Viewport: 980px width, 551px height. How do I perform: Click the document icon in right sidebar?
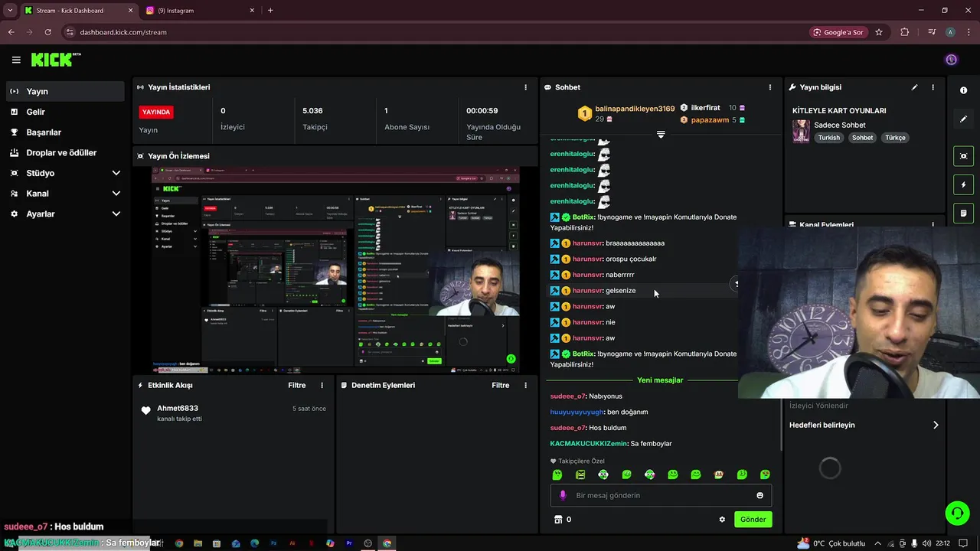pos(963,213)
